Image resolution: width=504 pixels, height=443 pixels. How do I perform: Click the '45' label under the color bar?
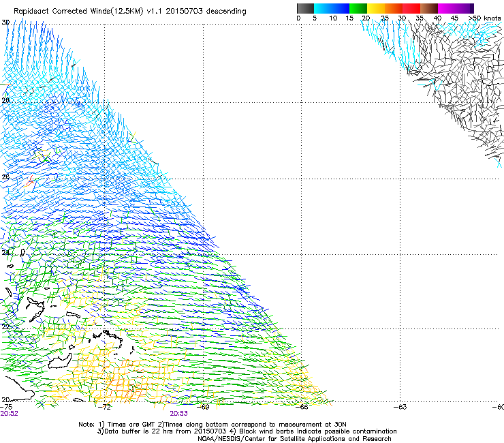click(454, 18)
